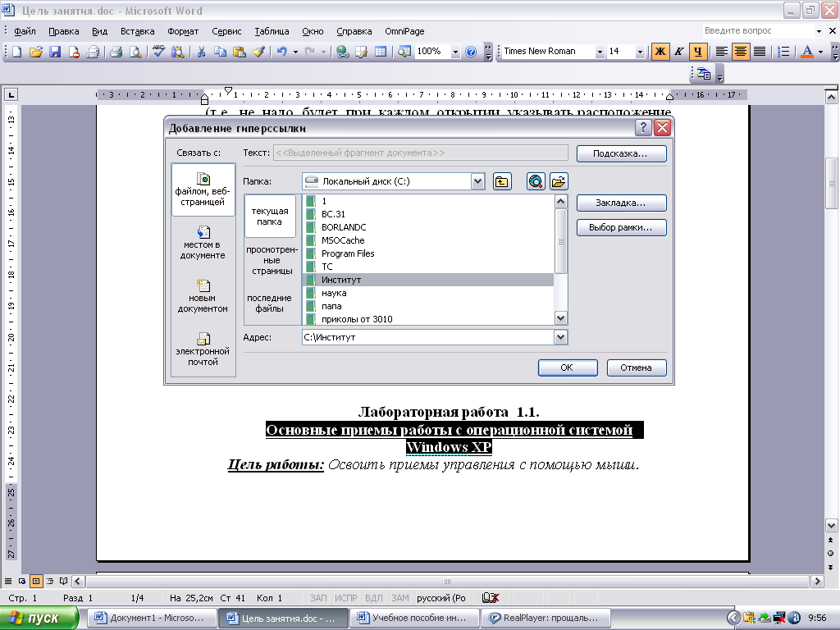
Task: Click the Выбор рамки... button
Action: click(x=622, y=228)
